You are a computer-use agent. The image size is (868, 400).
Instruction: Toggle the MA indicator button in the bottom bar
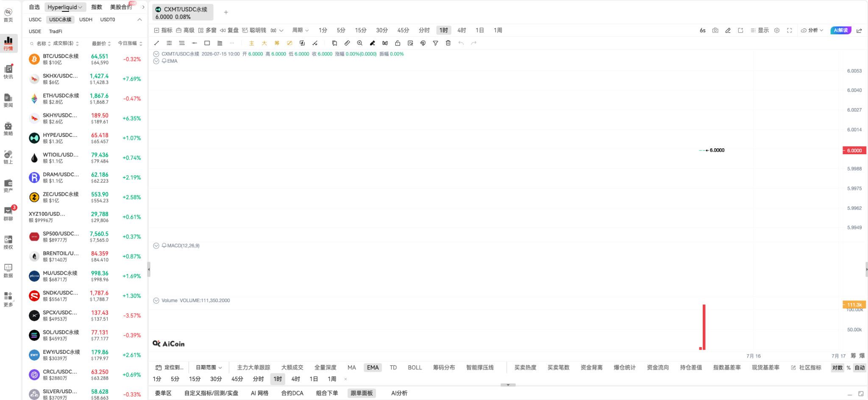pyautogui.click(x=351, y=367)
